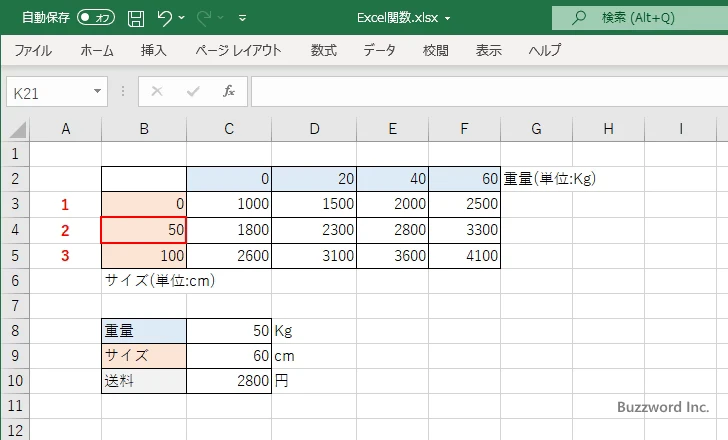The height and width of the screenshot is (440, 728).
Task: Click the Save icon in title bar
Action: [x=136, y=18]
